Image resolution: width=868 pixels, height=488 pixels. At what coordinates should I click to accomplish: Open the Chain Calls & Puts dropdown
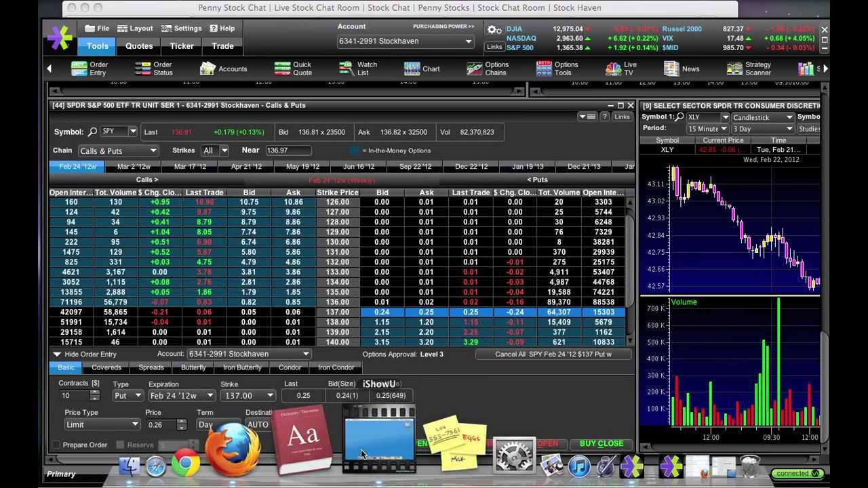click(x=118, y=150)
